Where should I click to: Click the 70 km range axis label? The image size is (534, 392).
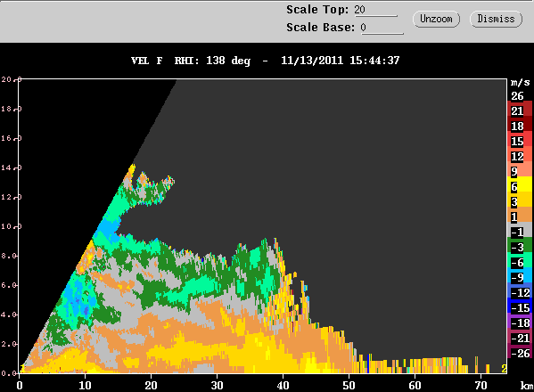[481, 385]
